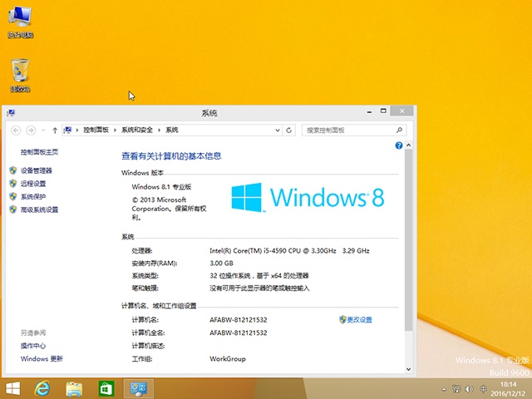This screenshot has height=399, width=532.
Task: Maximize the System window
Action: (383, 111)
